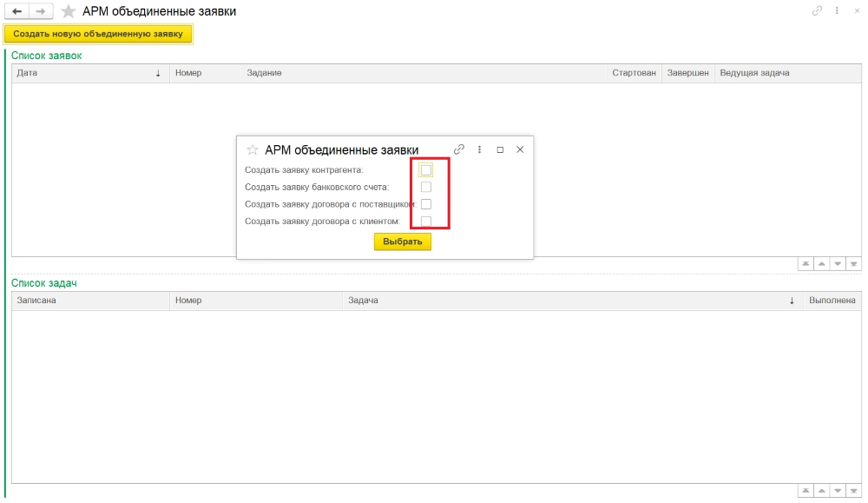
Task: Star the dialog АРМ объединенные заявки
Action: click(x=253, y=149)
